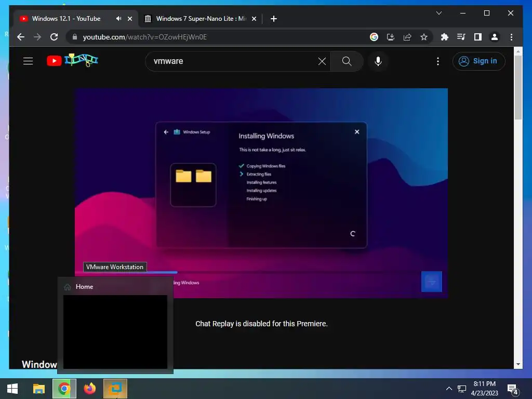Seek on the video progress bar
Viewport: 532px width, 399px height.
tap(261, 272)
